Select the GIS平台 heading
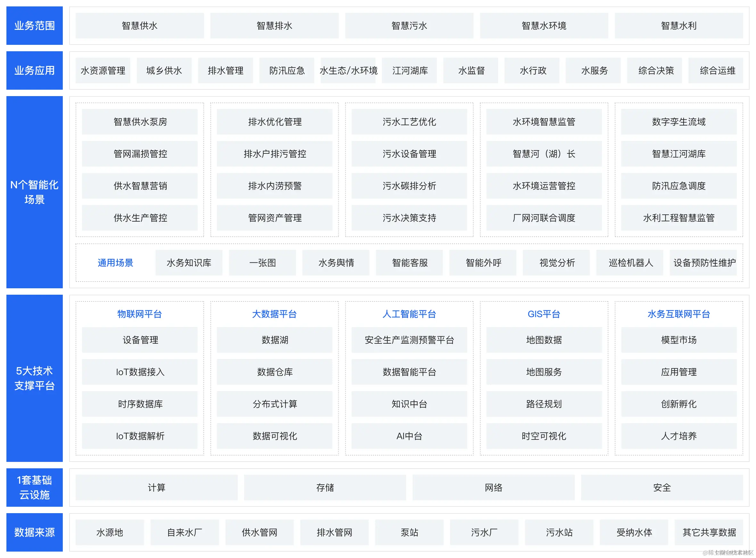 tap(544, 314)
